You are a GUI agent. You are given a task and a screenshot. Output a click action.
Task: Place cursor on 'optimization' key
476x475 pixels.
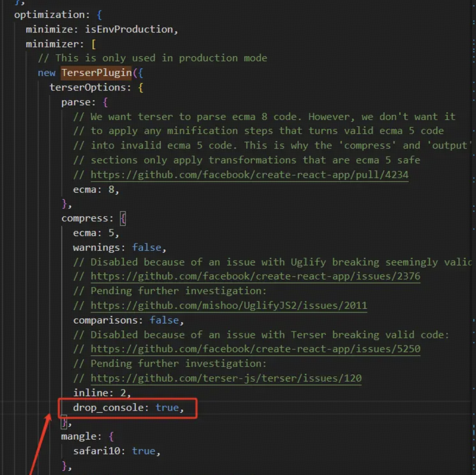click(49, 15)
